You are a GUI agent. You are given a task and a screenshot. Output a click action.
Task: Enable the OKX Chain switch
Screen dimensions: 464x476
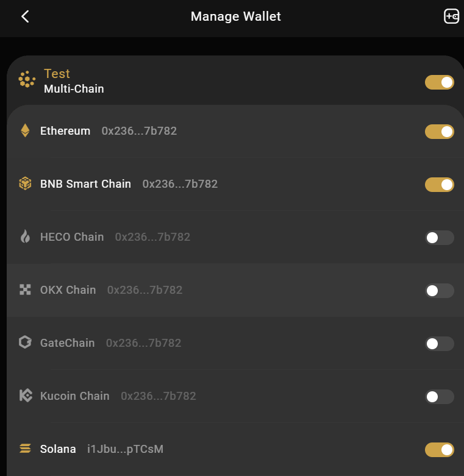click(x=439, y=291)
